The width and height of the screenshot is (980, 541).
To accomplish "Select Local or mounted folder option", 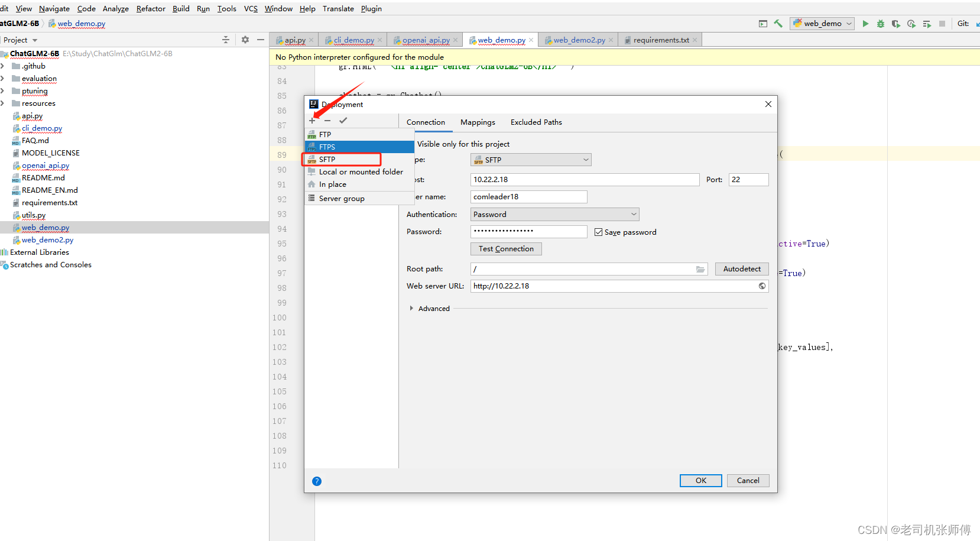I will coord(359,172).
